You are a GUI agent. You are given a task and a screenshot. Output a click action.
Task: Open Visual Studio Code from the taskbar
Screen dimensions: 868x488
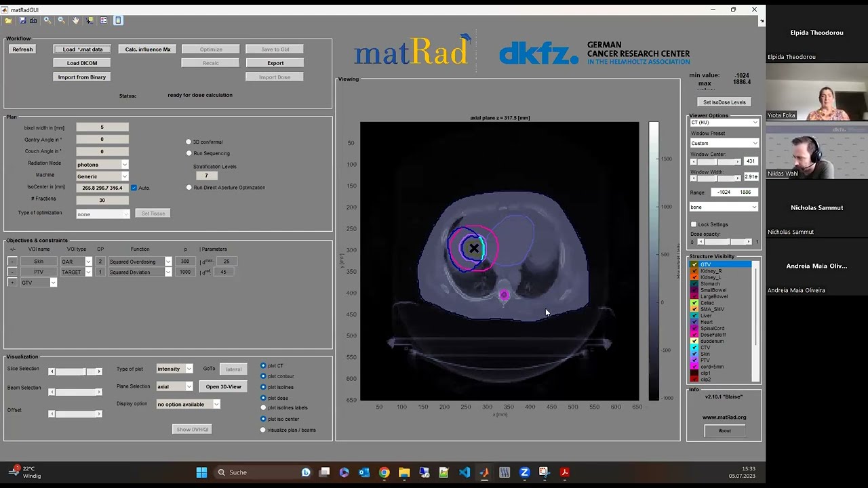click(x=465, y=472)
